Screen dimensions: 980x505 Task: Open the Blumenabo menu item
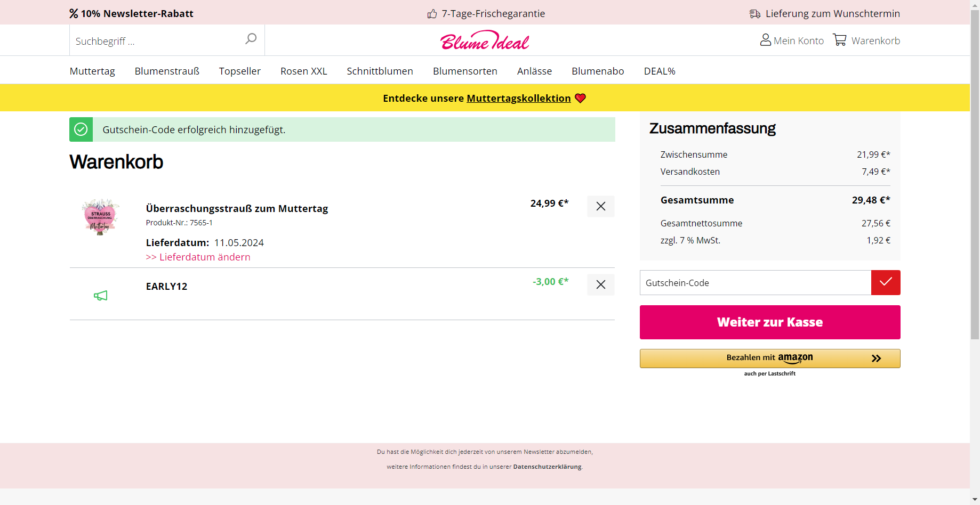[x=598, y=71]
